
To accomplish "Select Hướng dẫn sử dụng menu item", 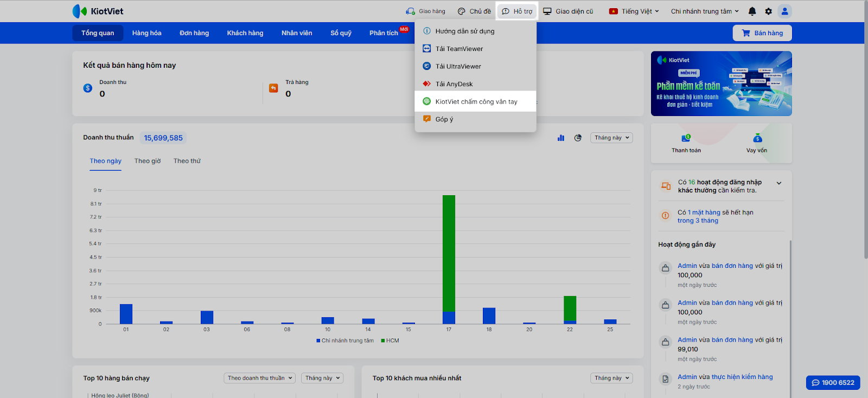I will 476,31.
